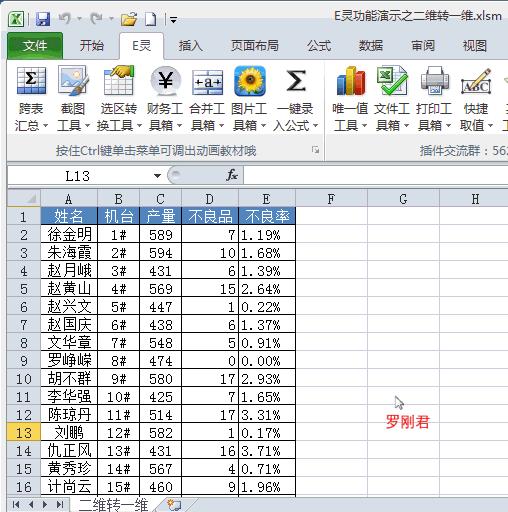Click the 打印工具箱 printer icon

[434, 80]
